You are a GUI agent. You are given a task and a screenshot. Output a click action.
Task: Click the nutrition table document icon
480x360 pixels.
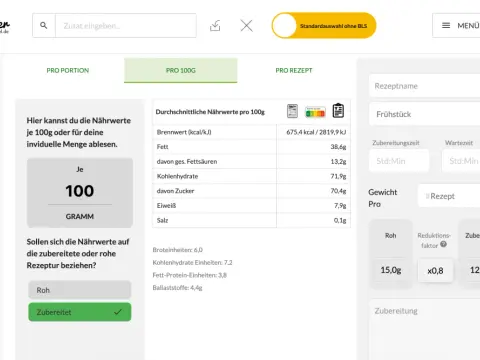pyautogui.click(x=292, y=111)
